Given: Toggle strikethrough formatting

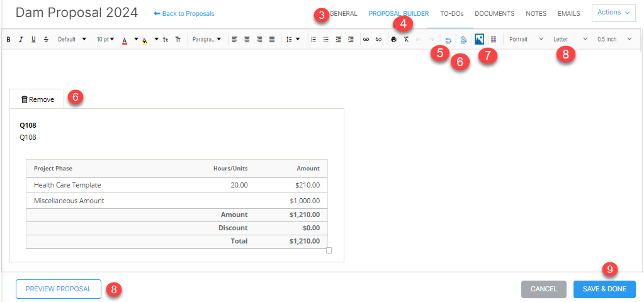Looking at the screenshot, I should [45, 40].
